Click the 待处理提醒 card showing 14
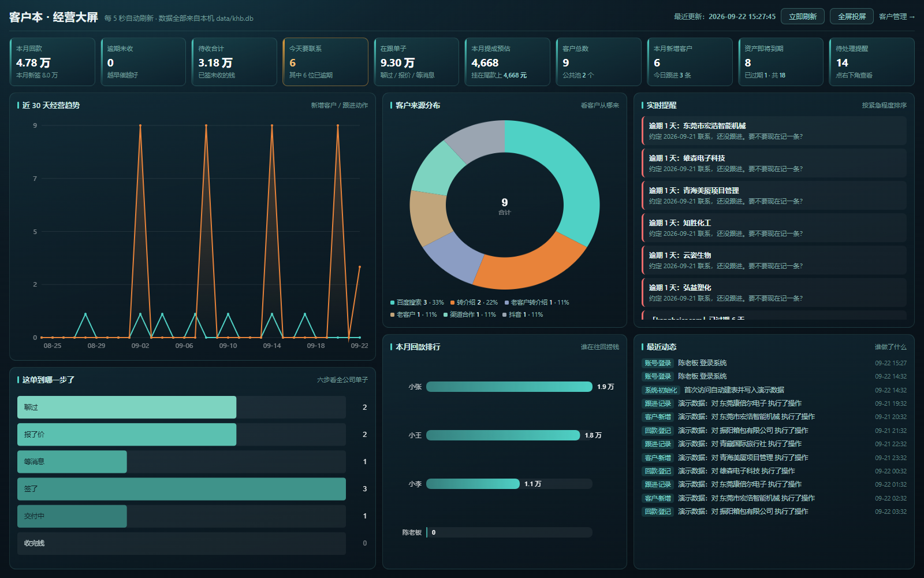This screenshot has height=578, width=924. (x=871, y=62)
